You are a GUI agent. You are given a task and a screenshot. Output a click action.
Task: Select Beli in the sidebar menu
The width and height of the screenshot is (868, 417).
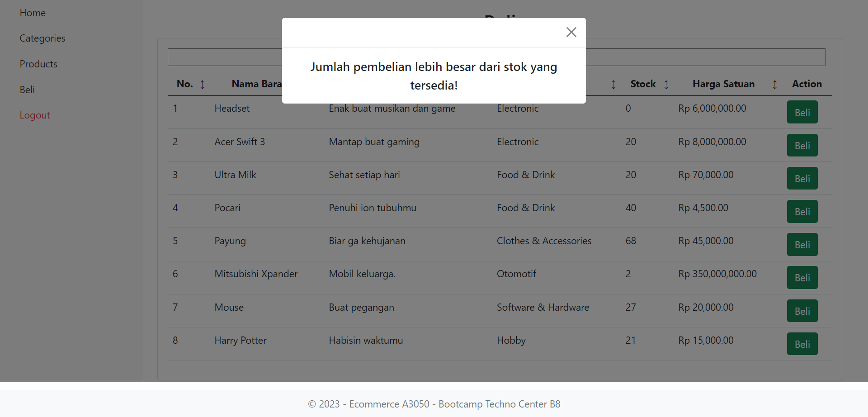pyautogui.click(x=27, y=90)
